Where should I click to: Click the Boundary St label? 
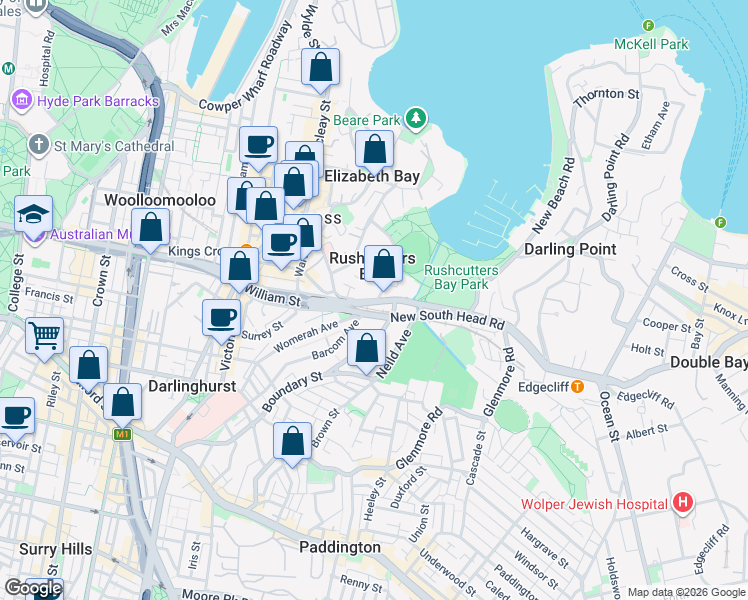[292, 391]
